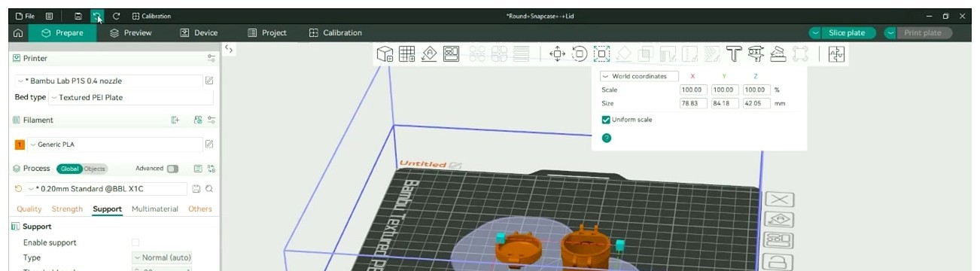Open the File menu
Screen dimensions: 980x271
coord(25,16)
